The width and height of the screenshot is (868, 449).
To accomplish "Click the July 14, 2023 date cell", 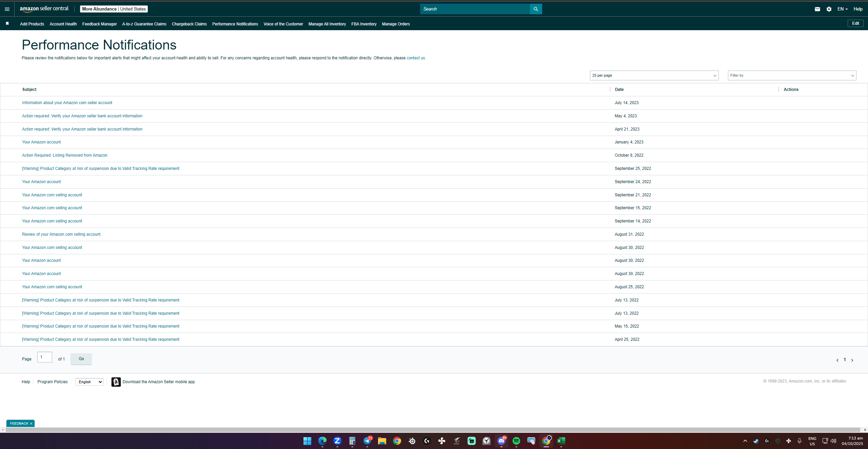I will [x=627, y=103].
